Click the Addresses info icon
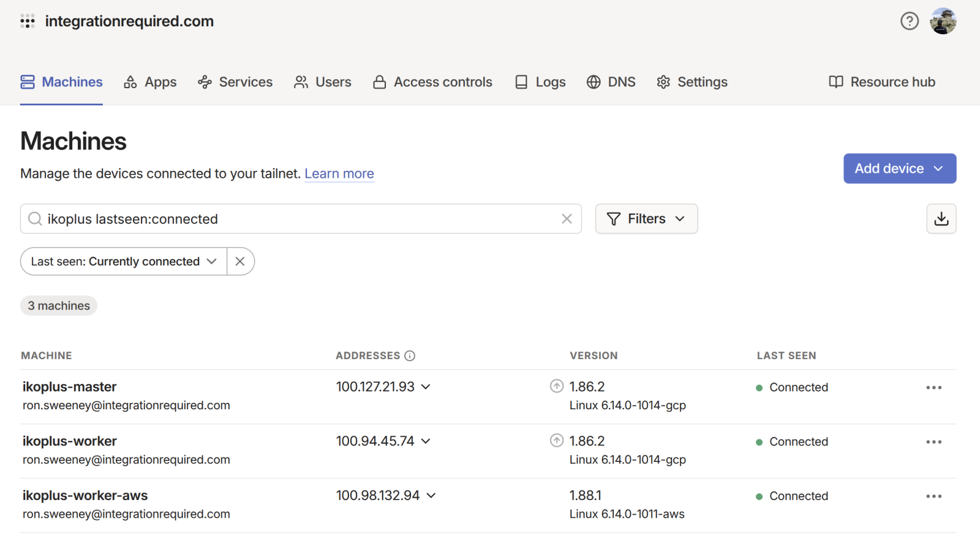Image resolution: width=980 pixels, height=541 pixels. (410, 356)
